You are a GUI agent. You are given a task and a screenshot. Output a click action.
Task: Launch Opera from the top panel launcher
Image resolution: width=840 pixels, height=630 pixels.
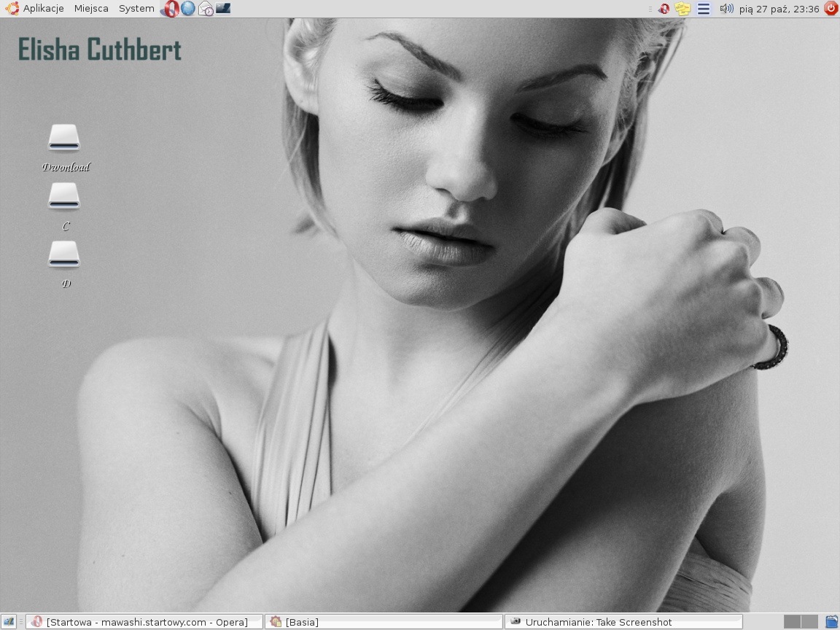(171, 9)
